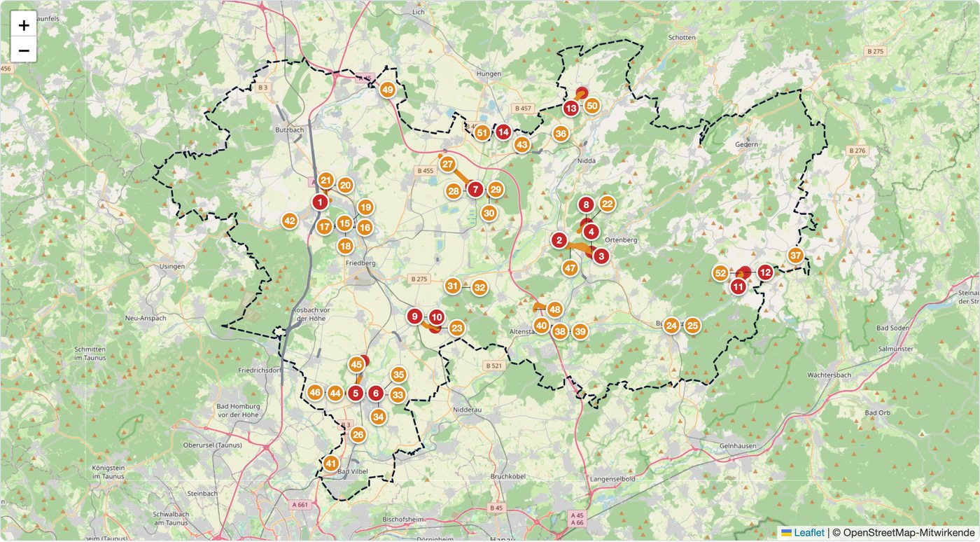
Task: Select red marker number 7
Action: click(475, 189)
